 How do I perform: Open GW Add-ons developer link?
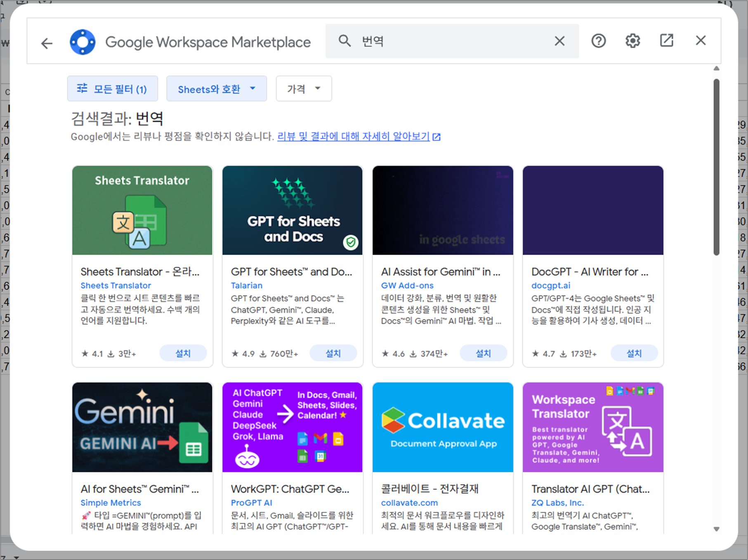pyautogui.click(x=407, y=285)
